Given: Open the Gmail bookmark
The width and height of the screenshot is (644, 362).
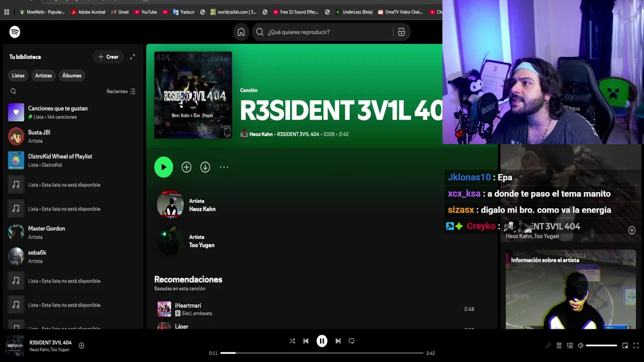Looking at the screenshot, I should tap(120, 12).
